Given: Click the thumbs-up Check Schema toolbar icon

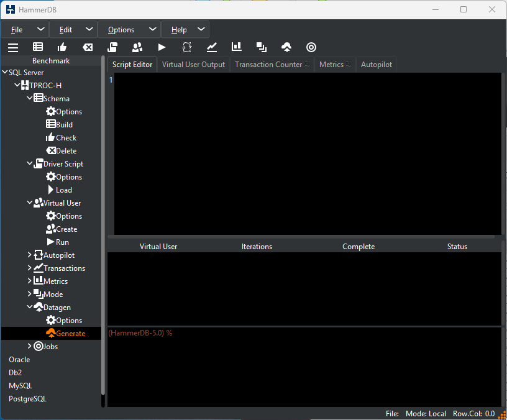Looking at the screenshot, I should (62, 47).
